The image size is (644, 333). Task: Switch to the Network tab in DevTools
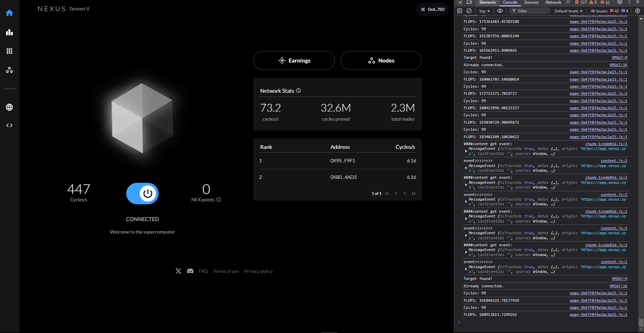click(x=553, y=2)
